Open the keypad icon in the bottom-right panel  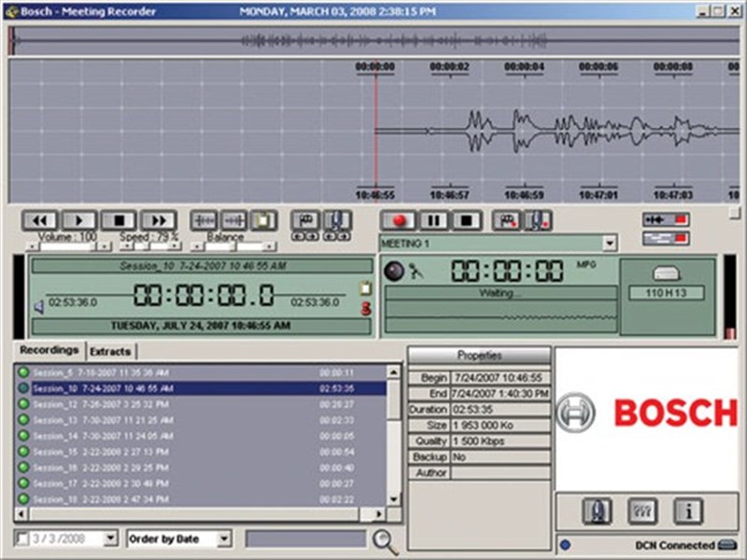click(641, 510)
